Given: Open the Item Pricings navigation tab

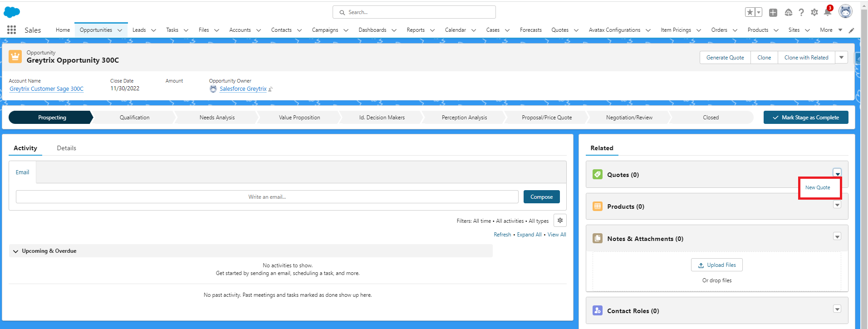Looking at the screenshot, I should [x=676, y=30].
